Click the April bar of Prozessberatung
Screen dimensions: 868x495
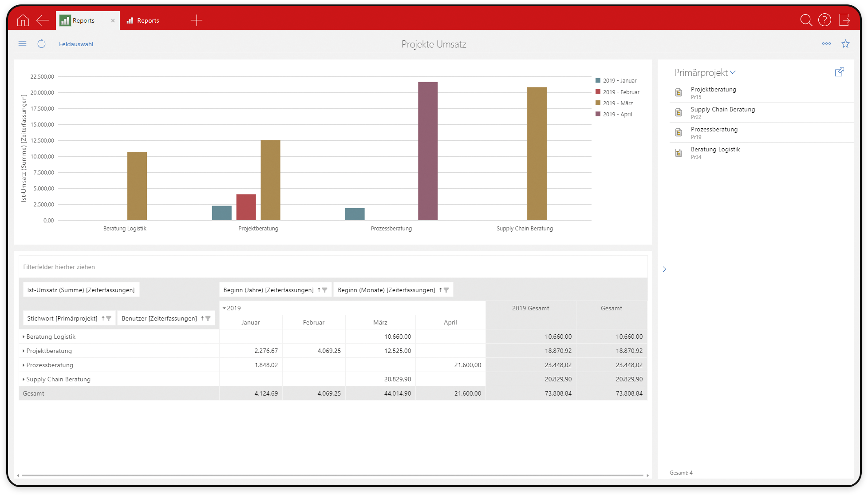[x=428, y=151]
